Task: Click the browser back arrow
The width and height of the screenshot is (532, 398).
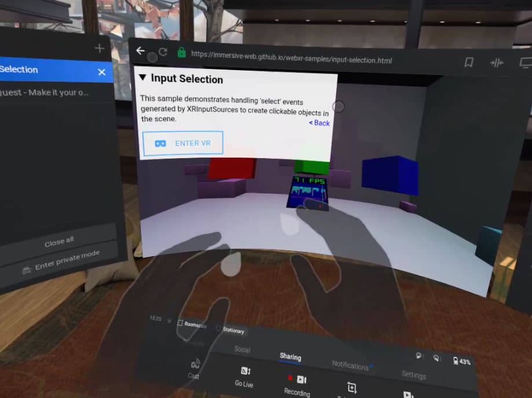Action: [x=140, y=50]
